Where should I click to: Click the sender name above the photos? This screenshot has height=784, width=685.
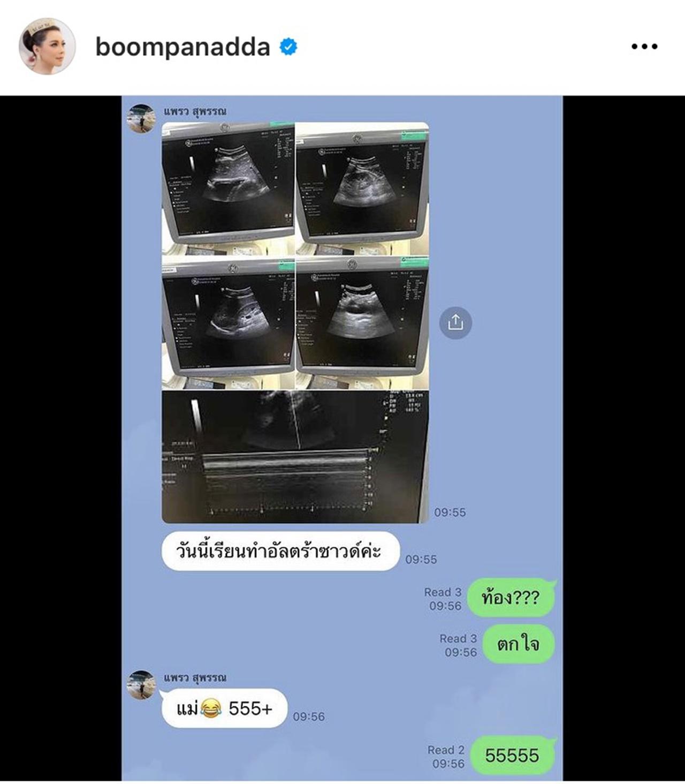coord(195,111)
